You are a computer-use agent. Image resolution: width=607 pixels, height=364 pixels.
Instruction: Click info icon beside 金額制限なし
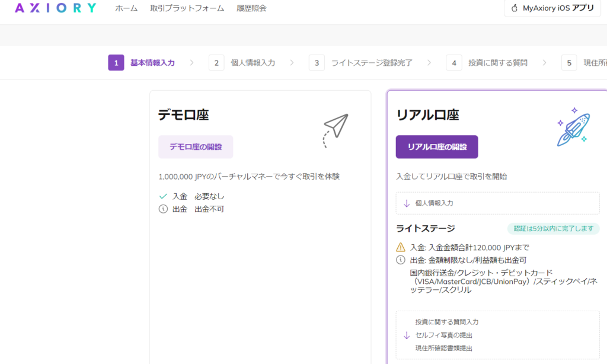[401, 260]
